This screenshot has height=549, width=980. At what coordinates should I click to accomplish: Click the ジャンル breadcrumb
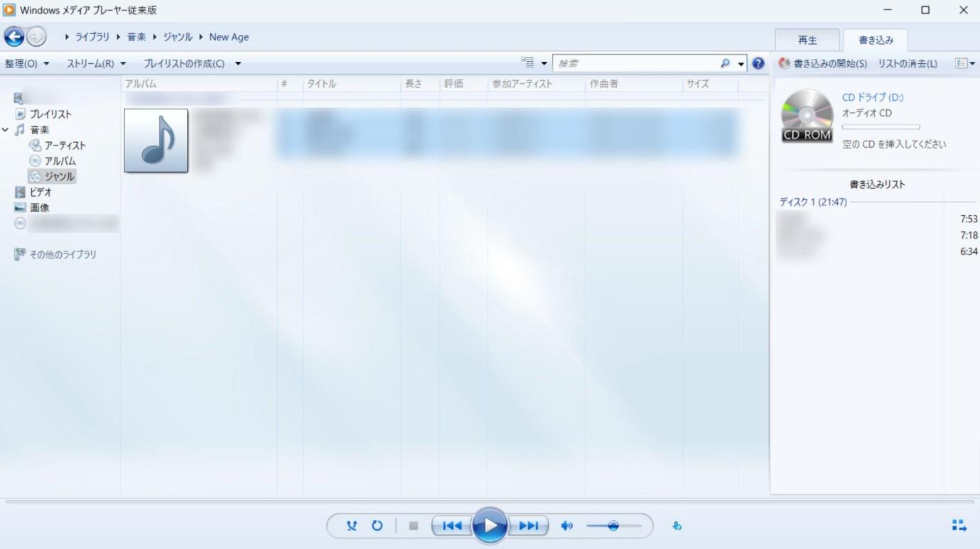tap(178, 37)
